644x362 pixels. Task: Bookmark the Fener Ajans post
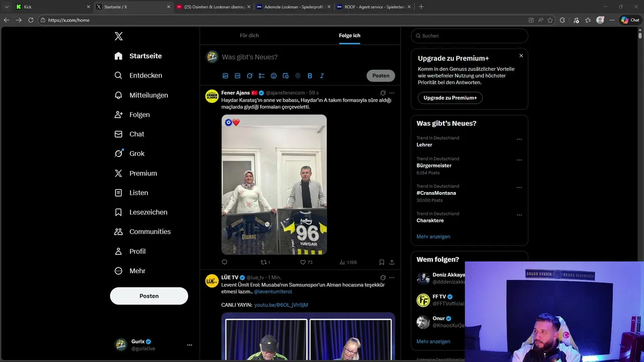[x=382, y=262]
